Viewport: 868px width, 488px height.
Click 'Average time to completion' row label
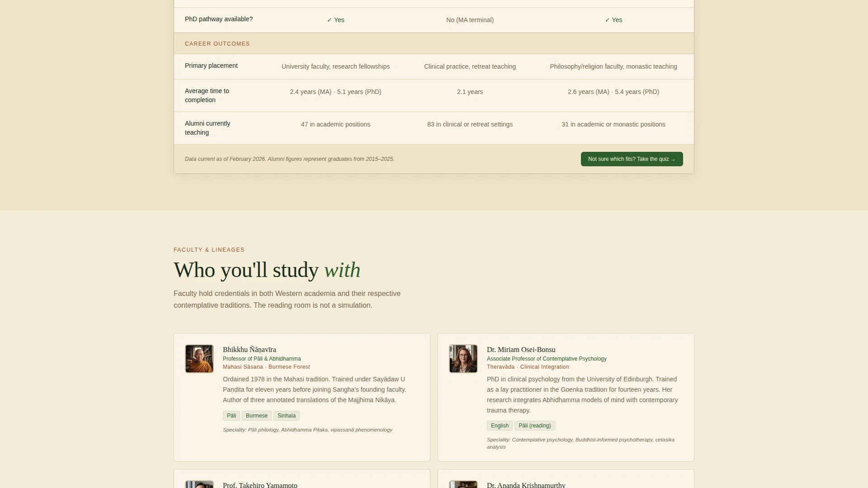[207, 95]
